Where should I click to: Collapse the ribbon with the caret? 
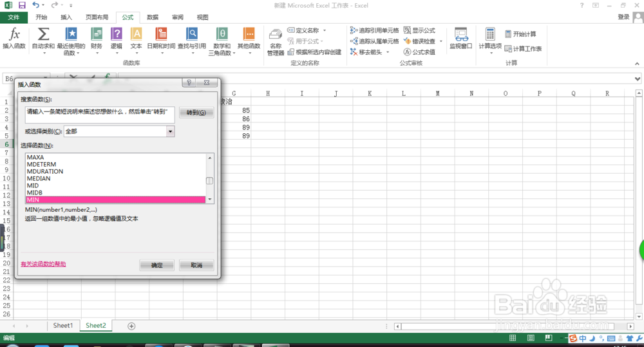(x=637, y=64)
